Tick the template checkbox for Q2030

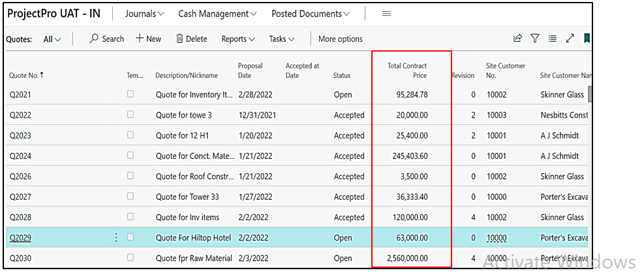(130, 258)
